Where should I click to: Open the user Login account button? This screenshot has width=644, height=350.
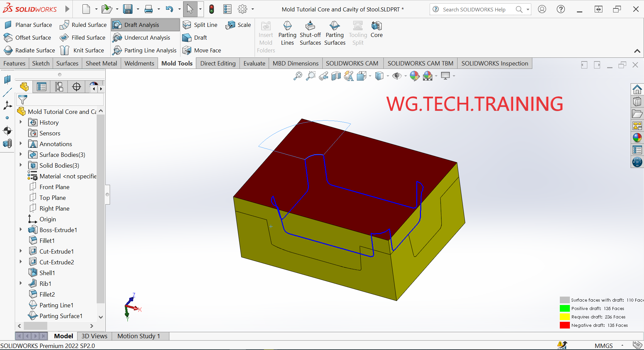coord(542,9)
